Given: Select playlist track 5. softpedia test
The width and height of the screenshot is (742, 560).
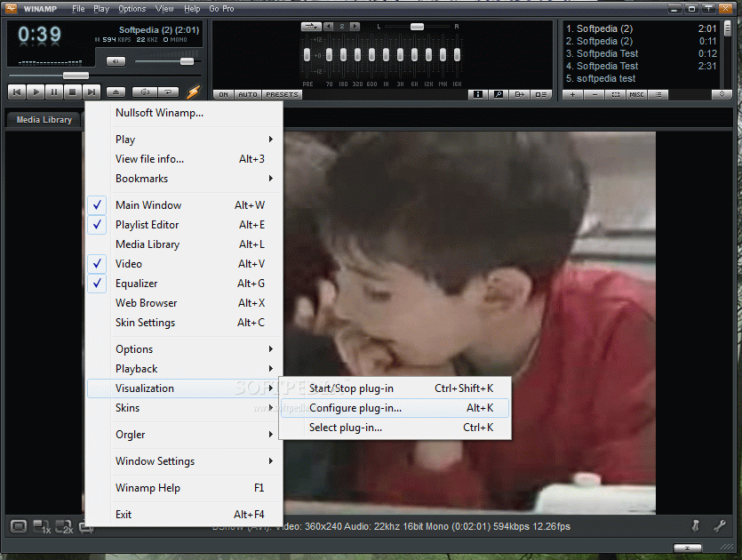Looking at the screenshot, I should pyautogui.click(x=642, y=78).
